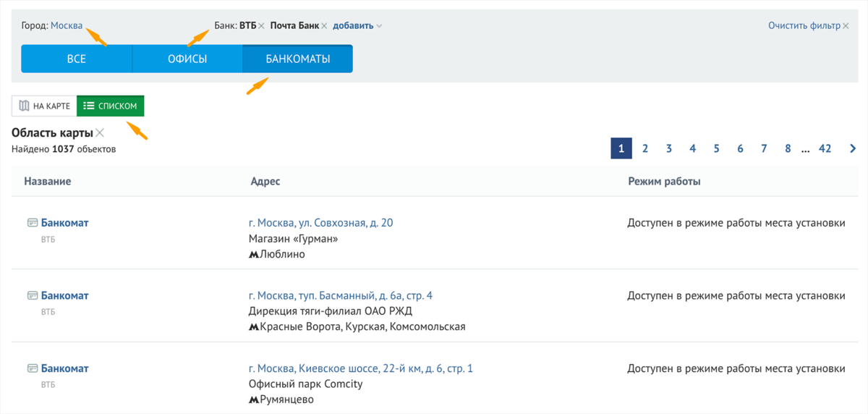Change the city Москва selection
The image size is (868, 414).
coord(67,25)
